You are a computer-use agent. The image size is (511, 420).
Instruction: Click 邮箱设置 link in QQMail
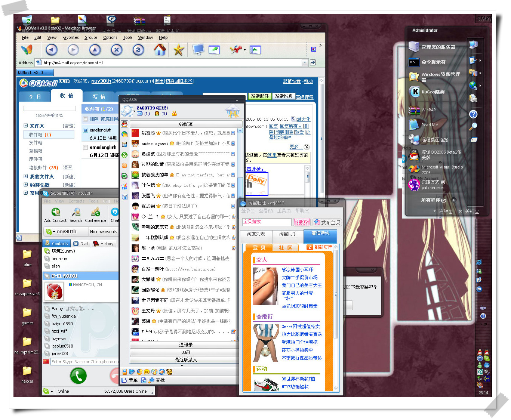(292, 81)
